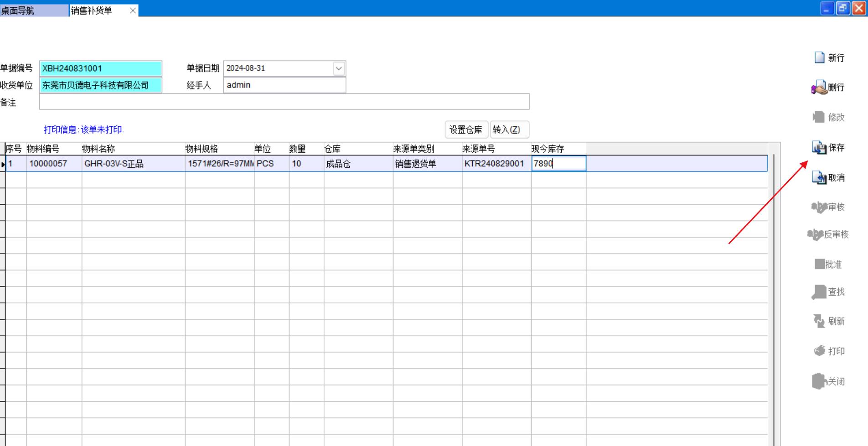This screenshot has height=446, width=868.
Task: Click the 经手人 field containing admin
Action: tap(284, 85)
